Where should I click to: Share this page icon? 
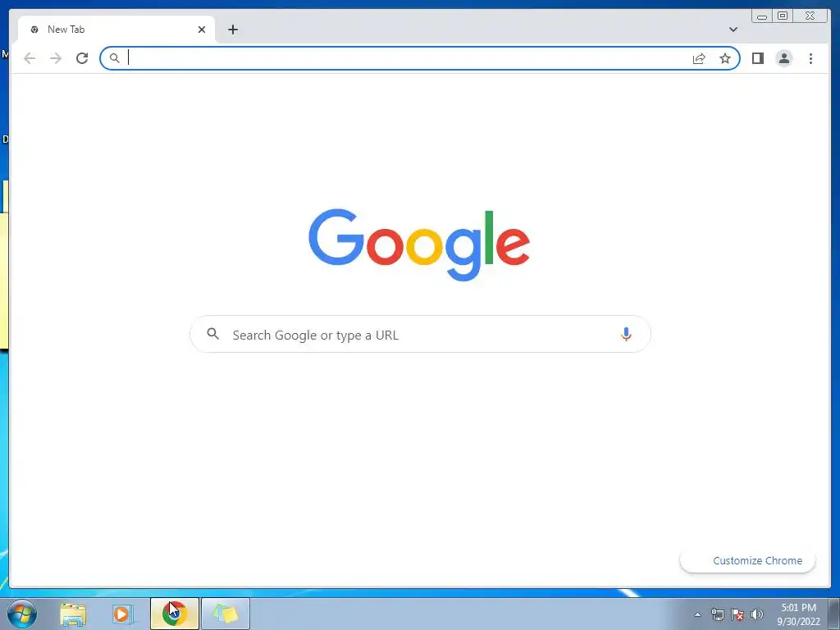(x=699, y=58)
